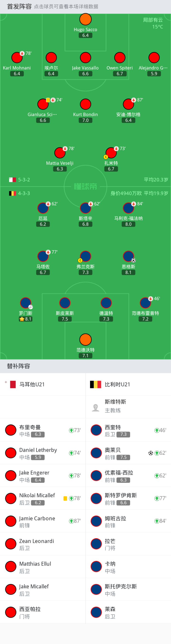171x644 pixels.
Task: Select captain 弗兰克斯 player circle
Action: click(85, 257)
